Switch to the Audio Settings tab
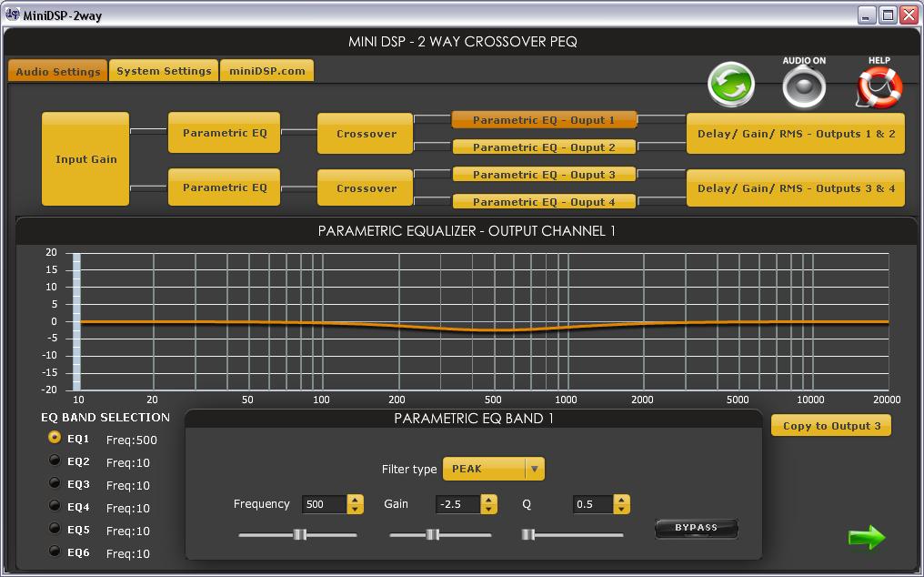The width and height of the screenshot is (924, 577). 58,71
